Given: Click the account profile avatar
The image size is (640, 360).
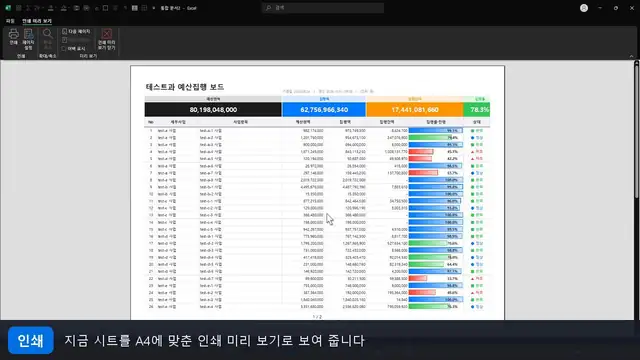Looking at the screenshot, I should 584,8.
